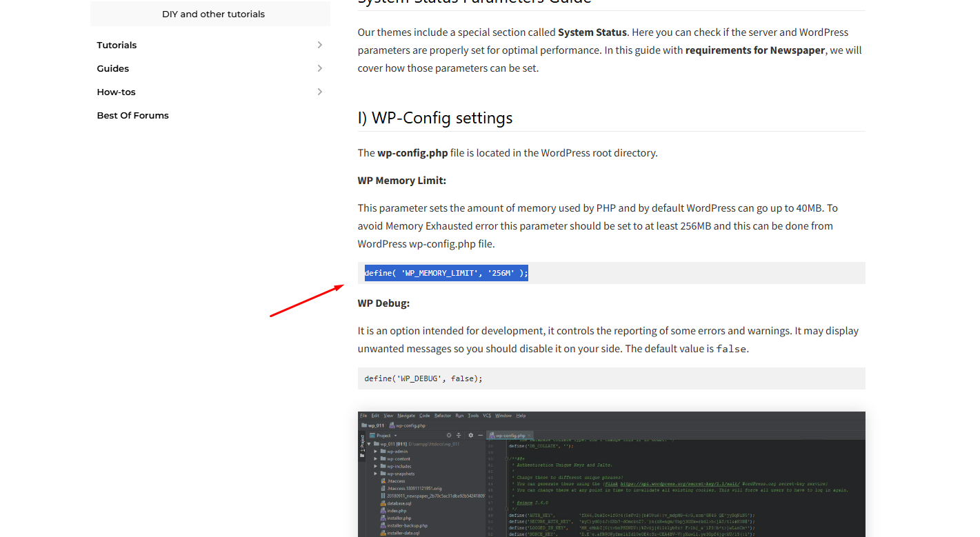Select index.php in the IDE file tree
The image size is (980, 537).
click(394, 511)
